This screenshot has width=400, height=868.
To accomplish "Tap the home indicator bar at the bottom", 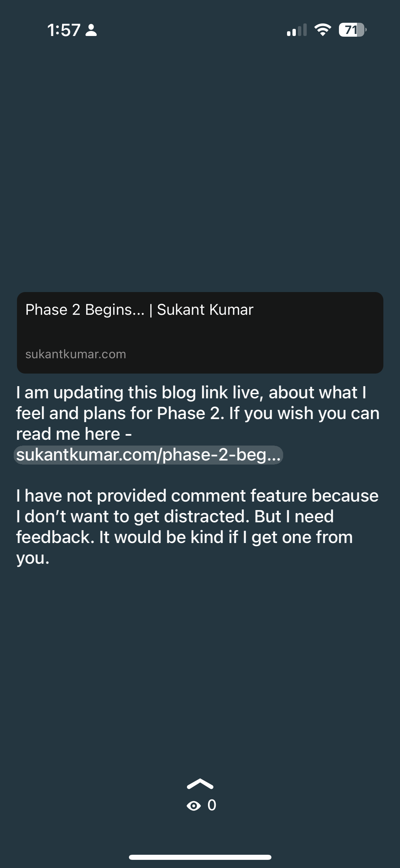I will [x=200, y=857].
